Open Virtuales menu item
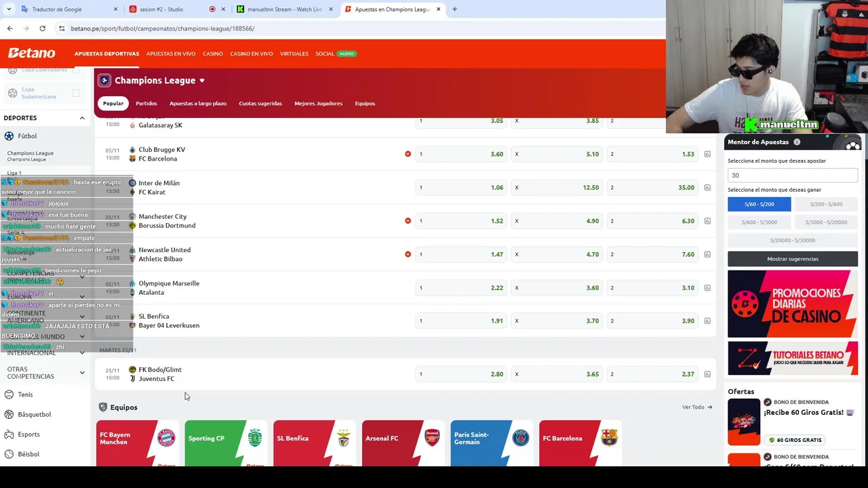This screenshot has height=488, width=868. (x=294, y=54)
